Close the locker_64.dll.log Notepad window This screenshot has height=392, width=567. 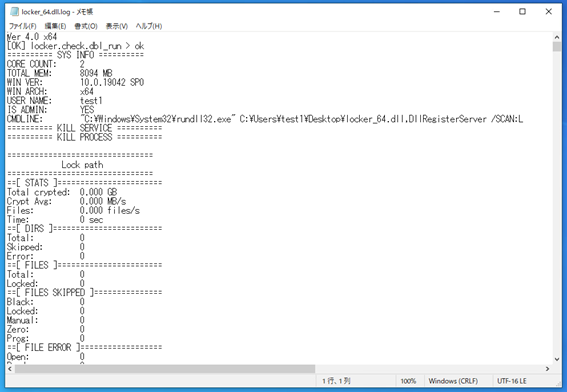549,12
